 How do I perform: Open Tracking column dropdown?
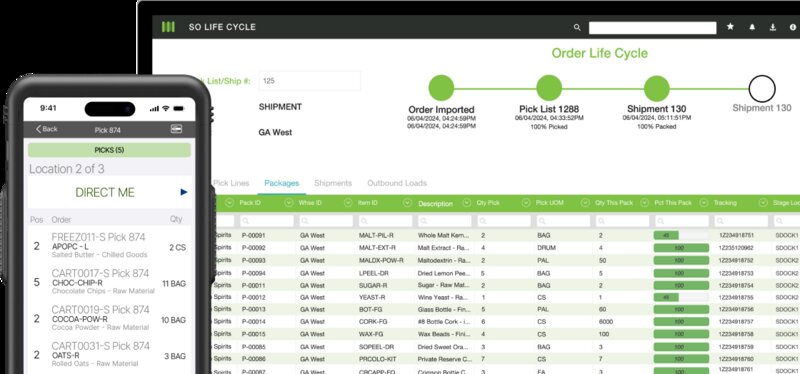pyautogui.click(x=763, y=203)
